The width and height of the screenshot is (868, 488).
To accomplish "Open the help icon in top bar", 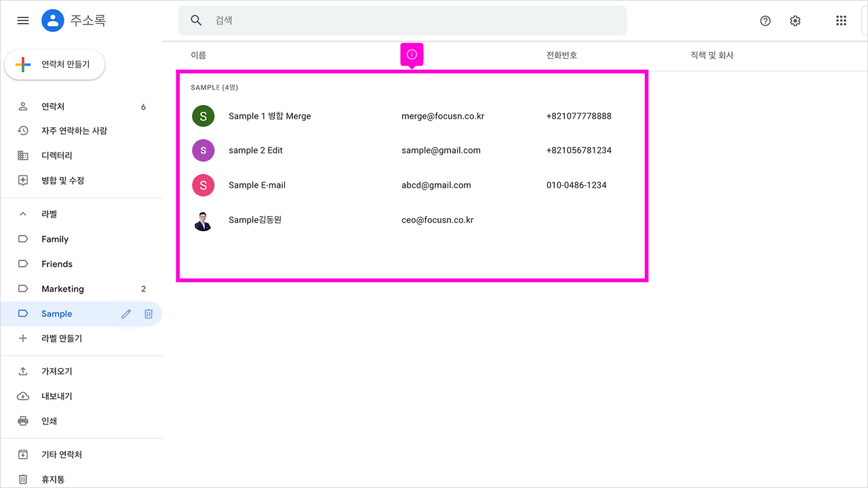I will 765,20.
